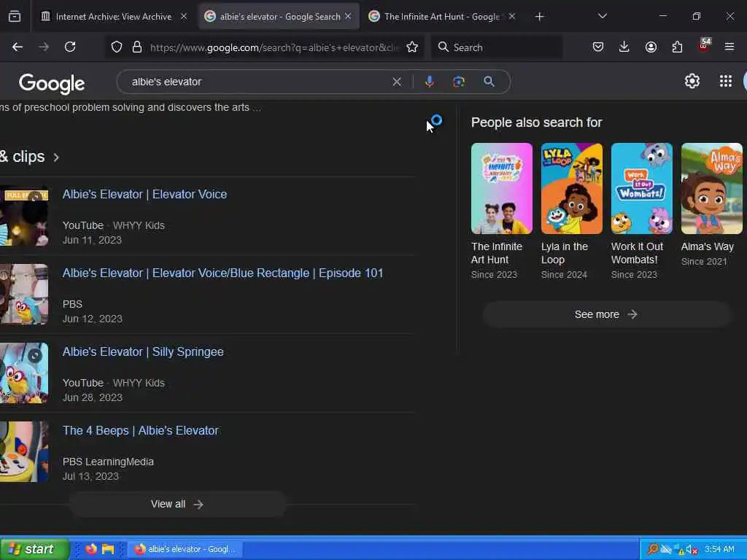Viewport: 747px width, 560px height.
Task: Click the 'People also search for' heading
Action: pyautogui.click(x=536, y=122)
